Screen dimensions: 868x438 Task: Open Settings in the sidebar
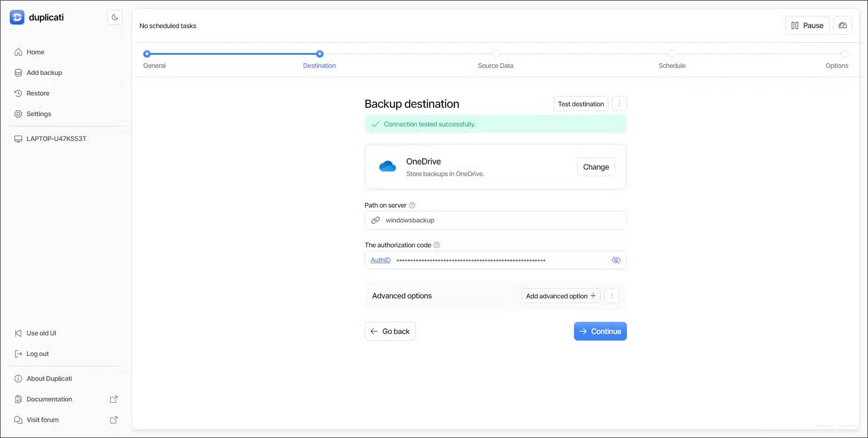[x=38, y=114]
